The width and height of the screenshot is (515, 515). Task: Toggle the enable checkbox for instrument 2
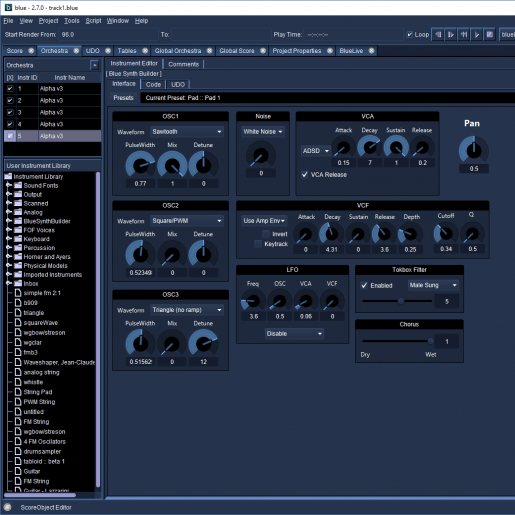10,100
